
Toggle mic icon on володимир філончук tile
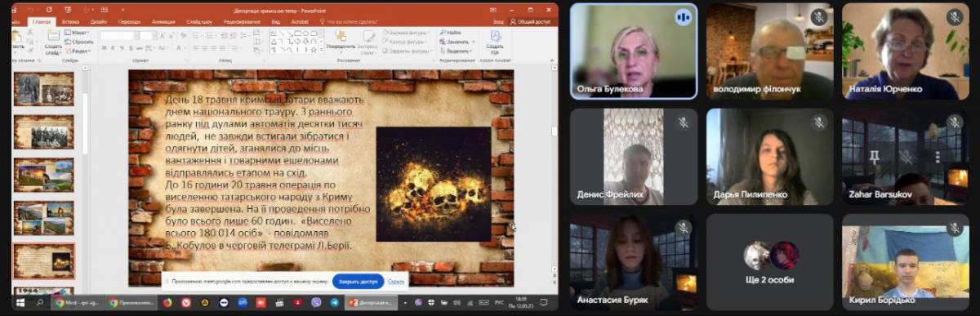pos(818,16)
